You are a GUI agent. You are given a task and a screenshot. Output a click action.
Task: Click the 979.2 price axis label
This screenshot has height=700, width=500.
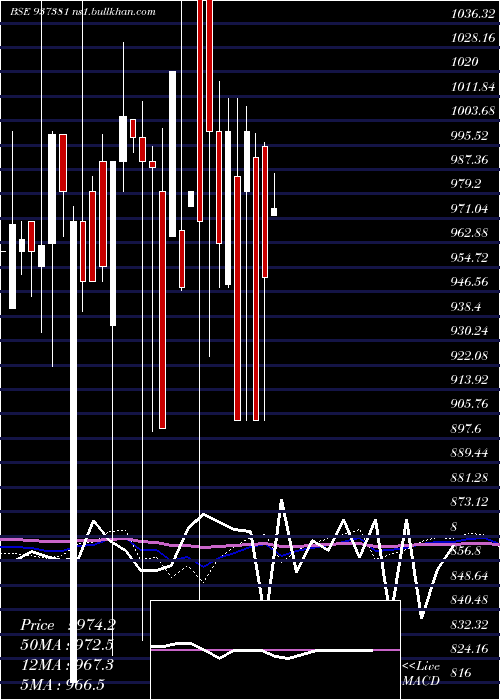(466, 184)
